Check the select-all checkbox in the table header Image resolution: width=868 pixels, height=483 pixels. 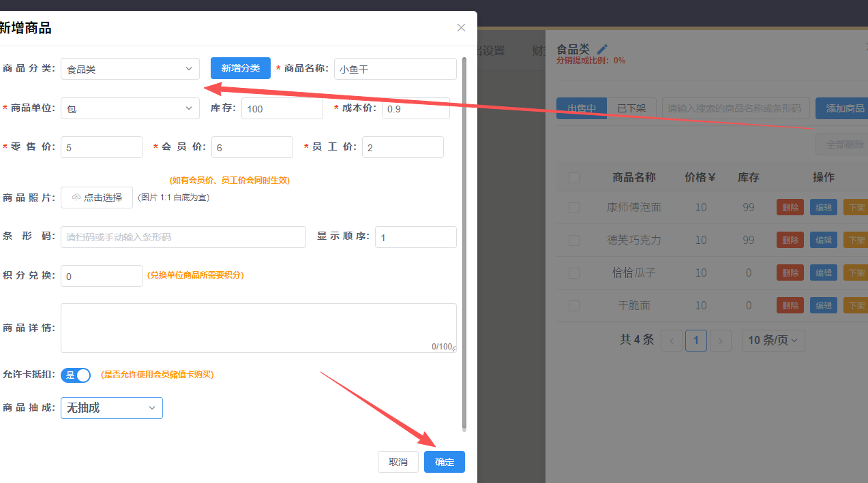point(573,176)
